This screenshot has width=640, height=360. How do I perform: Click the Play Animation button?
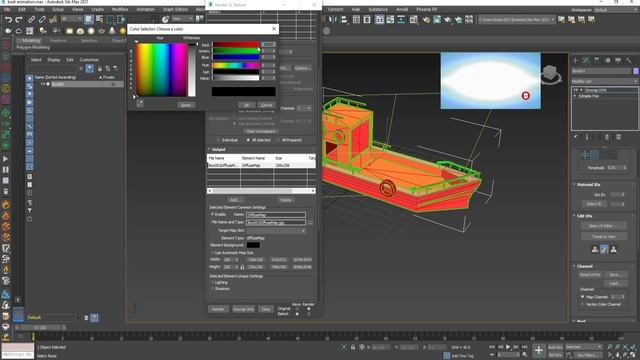(508, 347)
